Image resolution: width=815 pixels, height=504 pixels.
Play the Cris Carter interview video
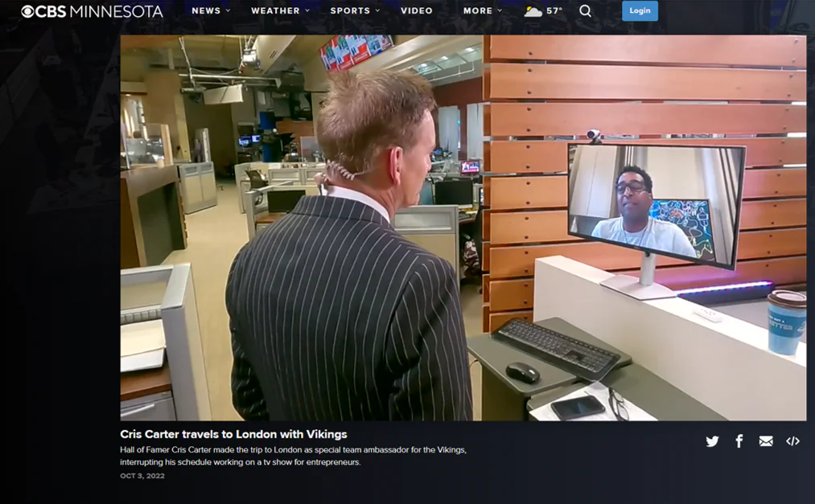pyautogui.click(x=463, y=227)
